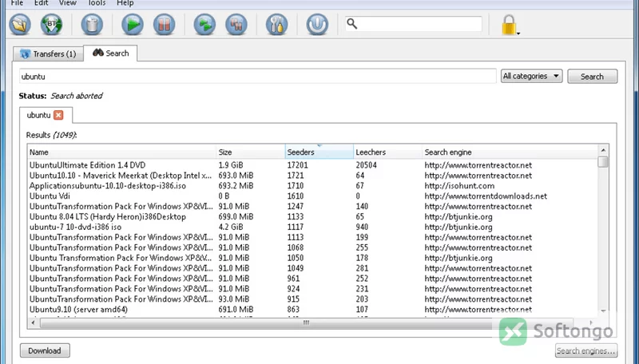This screenshot has height=364, width=639.
Task: Click the Search button
Action: [592, 77]
